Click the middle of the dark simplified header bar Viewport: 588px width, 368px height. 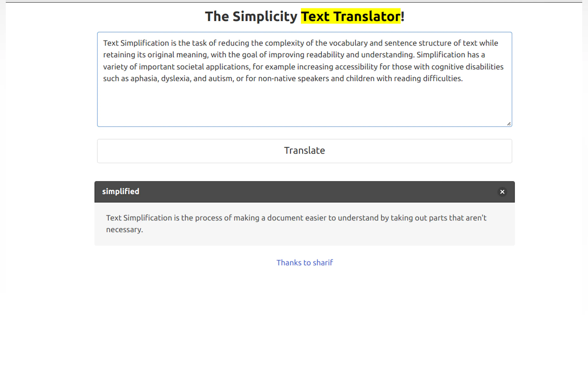pos(304,192)
